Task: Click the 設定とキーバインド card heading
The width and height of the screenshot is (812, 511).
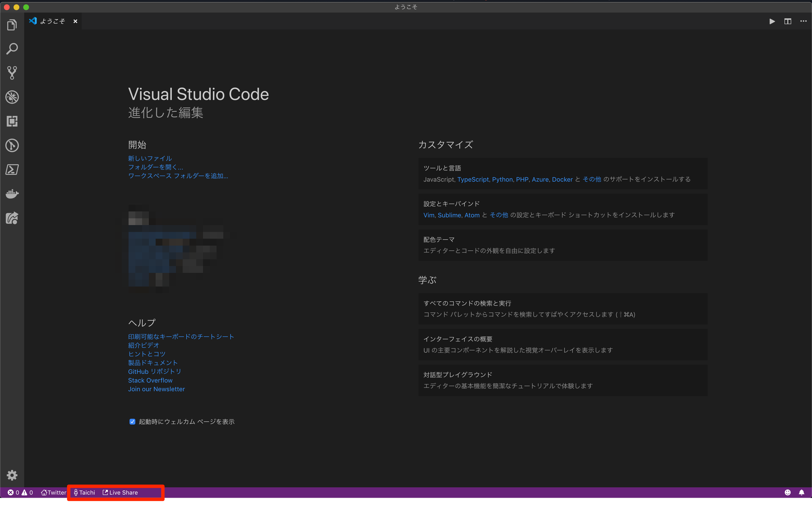Action: point(451,204)
